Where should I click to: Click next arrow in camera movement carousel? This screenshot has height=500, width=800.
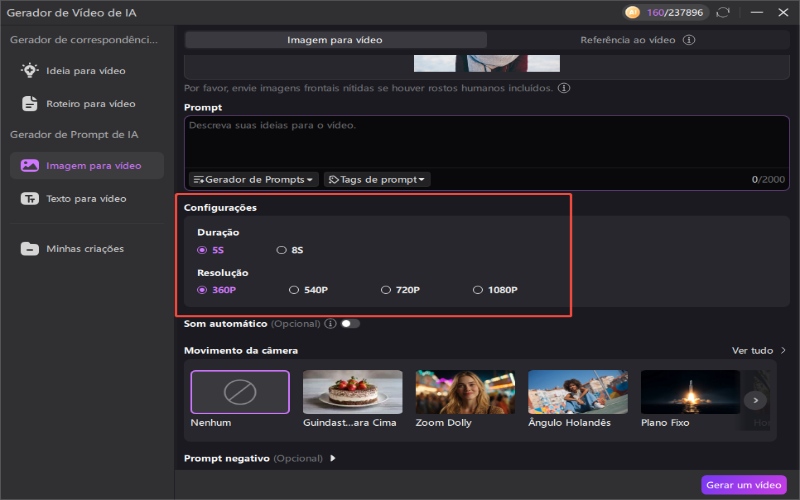pyautogui.click(x=755, y=401)
